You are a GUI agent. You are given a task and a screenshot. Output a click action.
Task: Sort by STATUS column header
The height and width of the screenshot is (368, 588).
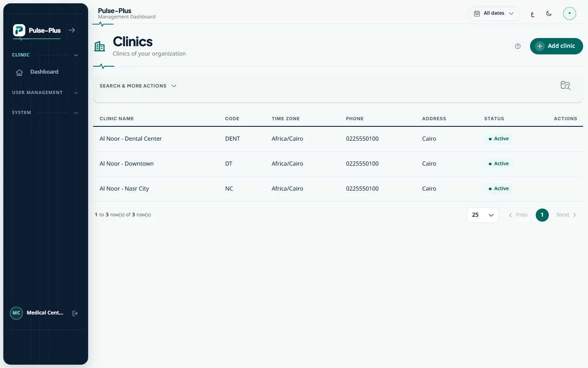coord(494,119)
